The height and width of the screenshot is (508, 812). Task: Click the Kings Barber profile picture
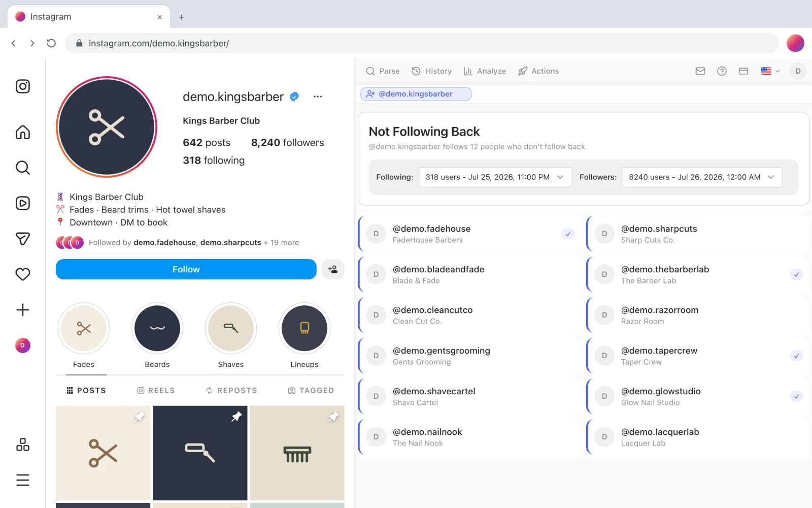pos(107,127)
